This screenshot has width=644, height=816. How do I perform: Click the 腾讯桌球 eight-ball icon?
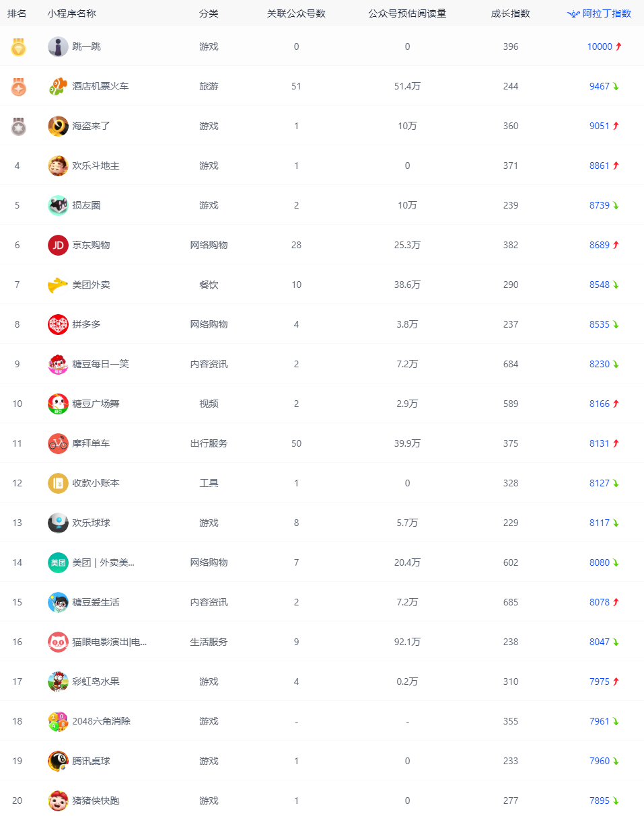(58, 761)
